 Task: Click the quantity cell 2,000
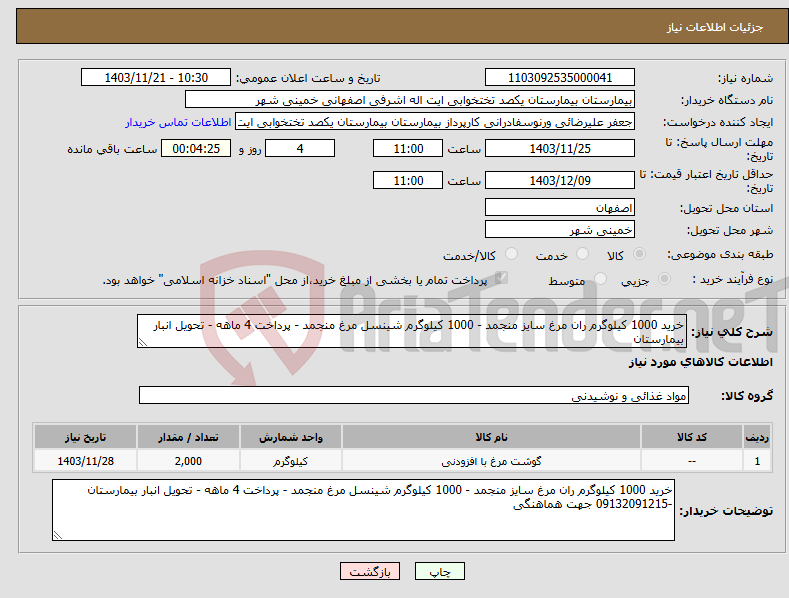coord(188,461)
